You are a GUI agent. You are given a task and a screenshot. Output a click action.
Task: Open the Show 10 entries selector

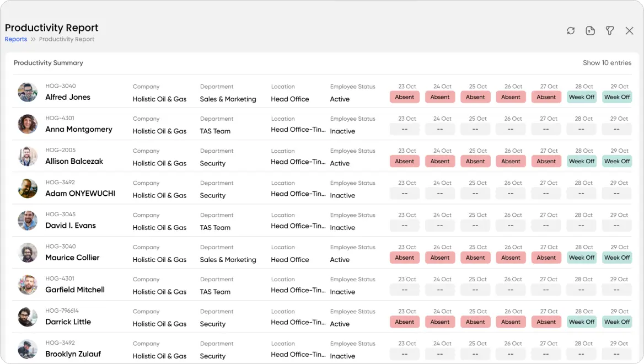coord(607,63)
